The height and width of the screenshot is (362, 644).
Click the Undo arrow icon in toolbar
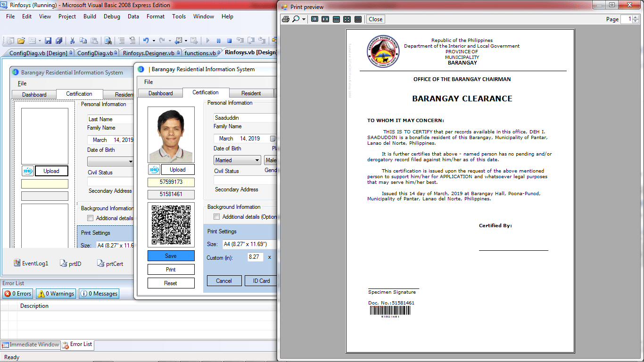click(146, 41)
